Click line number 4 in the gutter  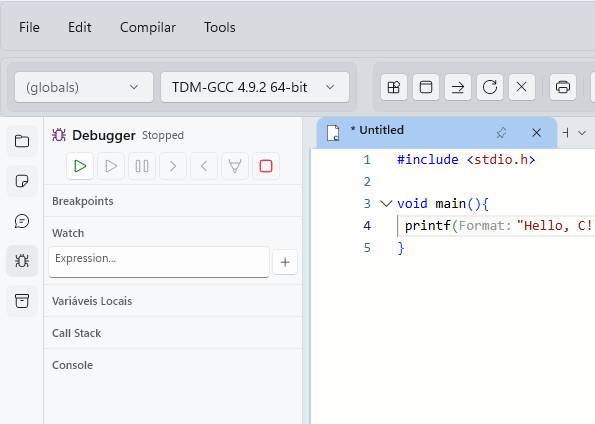click(367, 226)
